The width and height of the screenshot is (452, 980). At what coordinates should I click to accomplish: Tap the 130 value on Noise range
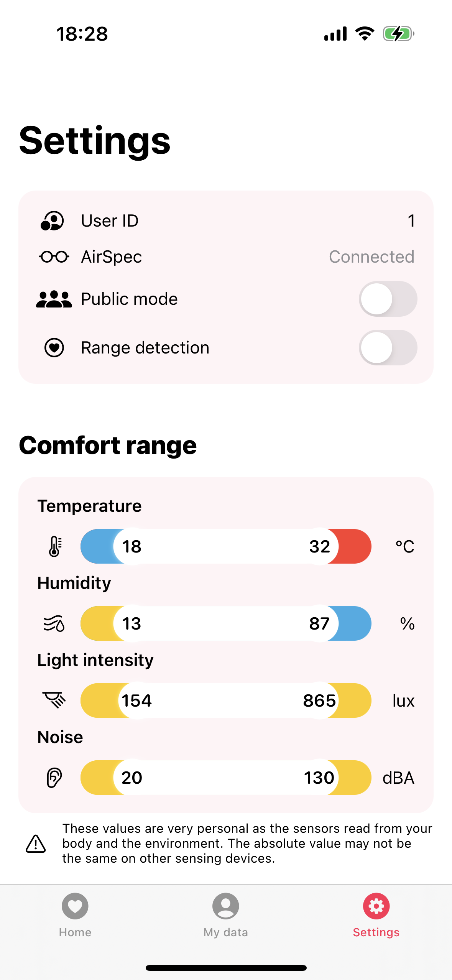coord(319,777)
